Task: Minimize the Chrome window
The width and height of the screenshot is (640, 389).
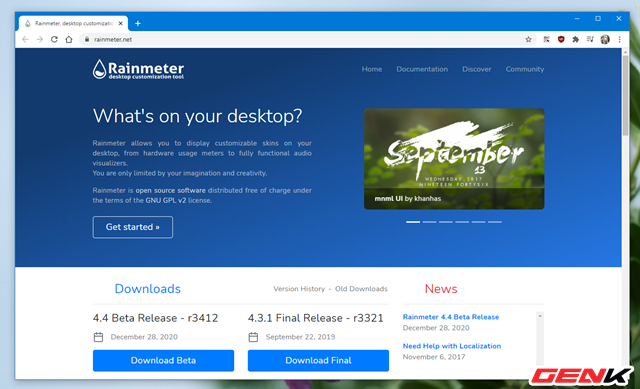Action: coord(577,19)
